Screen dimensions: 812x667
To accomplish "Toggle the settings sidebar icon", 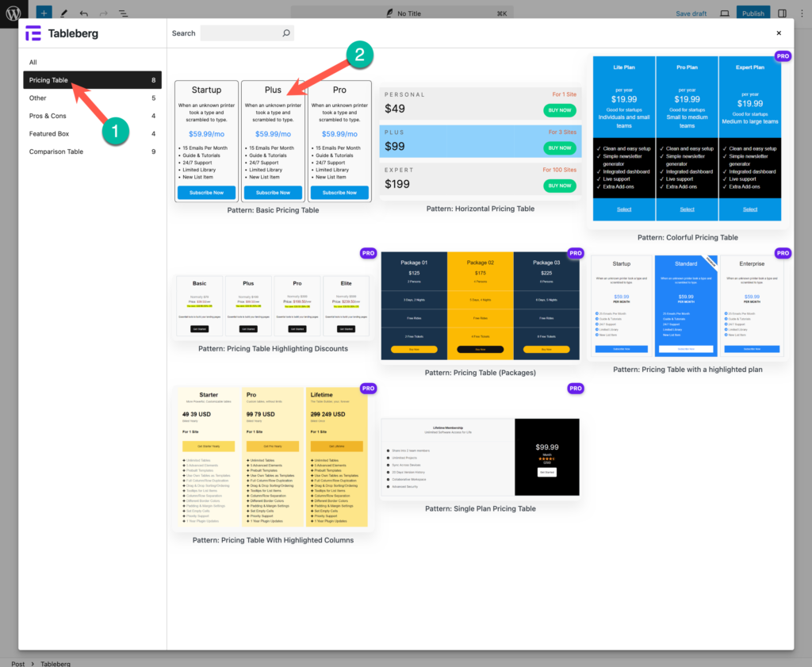I will click(782, 13).
